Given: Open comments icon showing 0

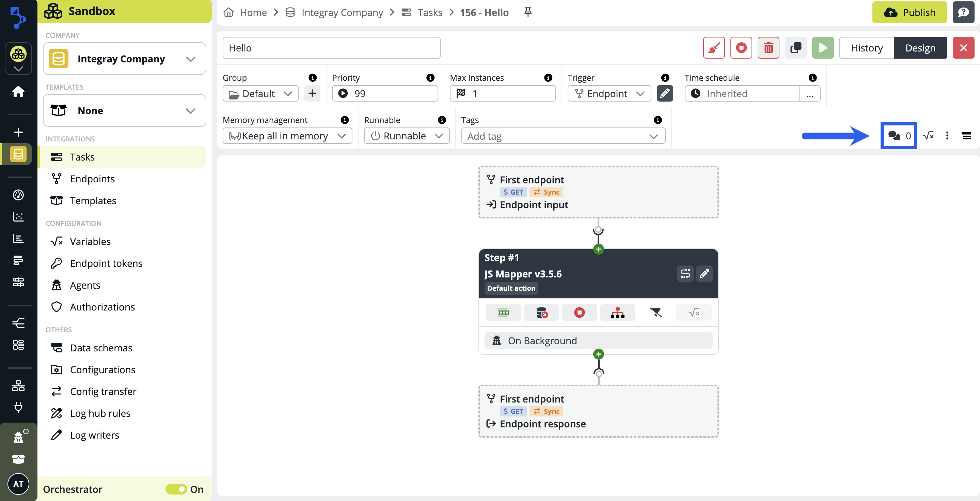Looking at the screenshot, I should click(899, 136).
